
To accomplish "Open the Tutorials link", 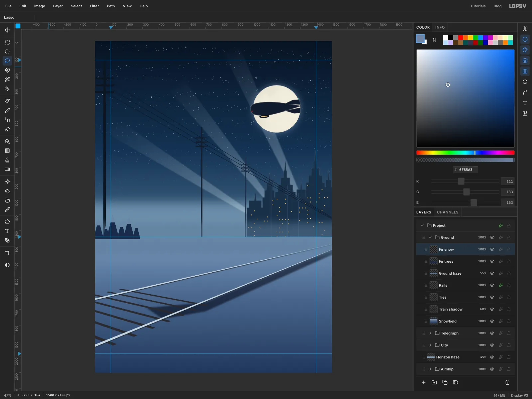I will pyautogui.click(x=478, y=6).
